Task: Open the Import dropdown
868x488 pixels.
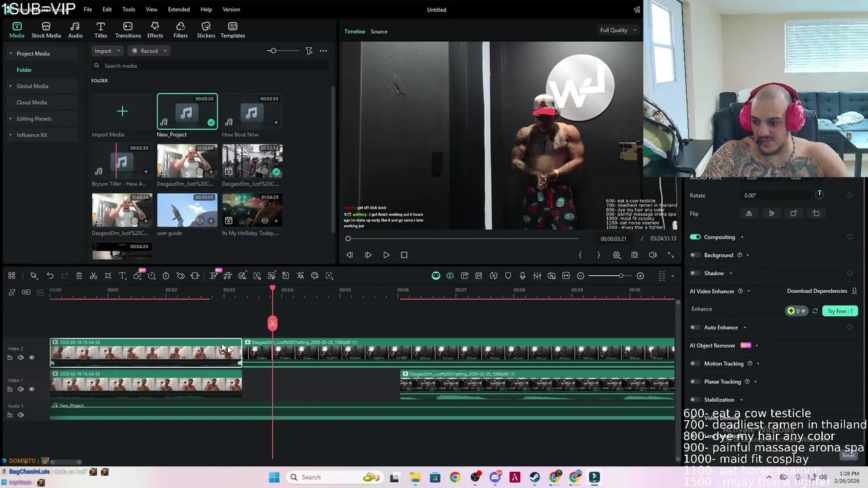Action: (107, 51)
